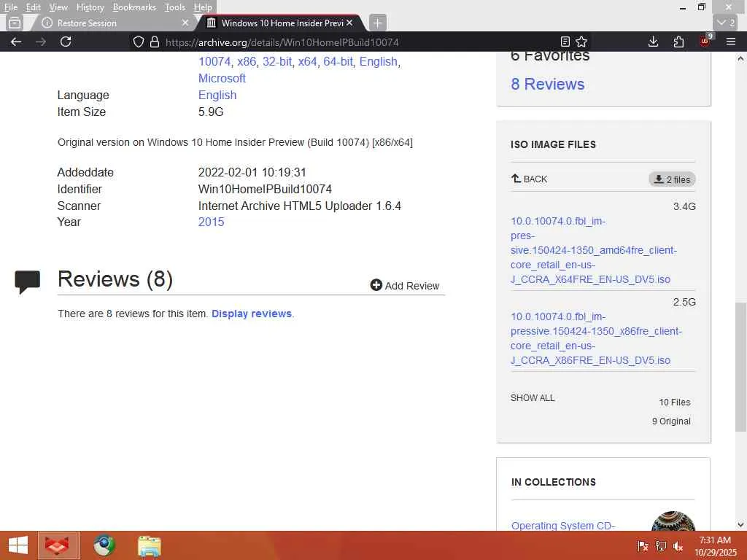The height and width of the screenshot is (560, 747).
Task: Click the forward navigation arrow
Action: (x=41, y=42)
